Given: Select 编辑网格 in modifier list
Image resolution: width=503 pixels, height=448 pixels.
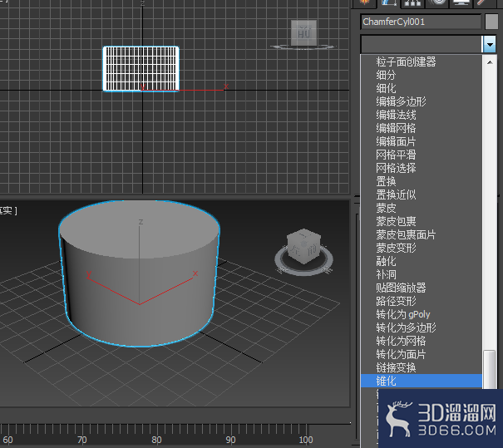Looking at the screenshot, I should click(x=396, y=128).
